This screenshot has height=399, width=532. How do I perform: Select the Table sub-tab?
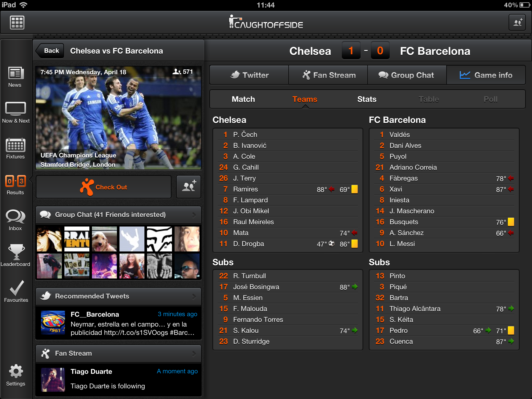pos(429,99)
